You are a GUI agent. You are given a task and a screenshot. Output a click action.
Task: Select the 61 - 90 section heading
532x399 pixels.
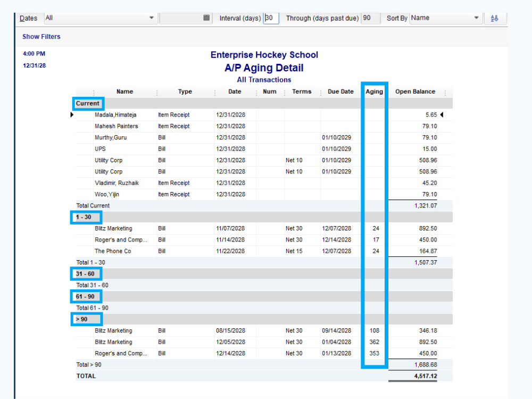[x=85, y=296]
